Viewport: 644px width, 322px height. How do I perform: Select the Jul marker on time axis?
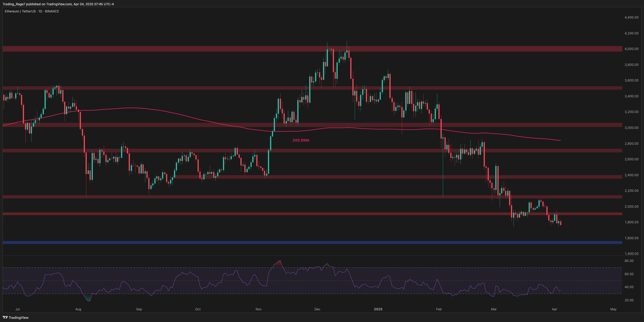[17, 309]
